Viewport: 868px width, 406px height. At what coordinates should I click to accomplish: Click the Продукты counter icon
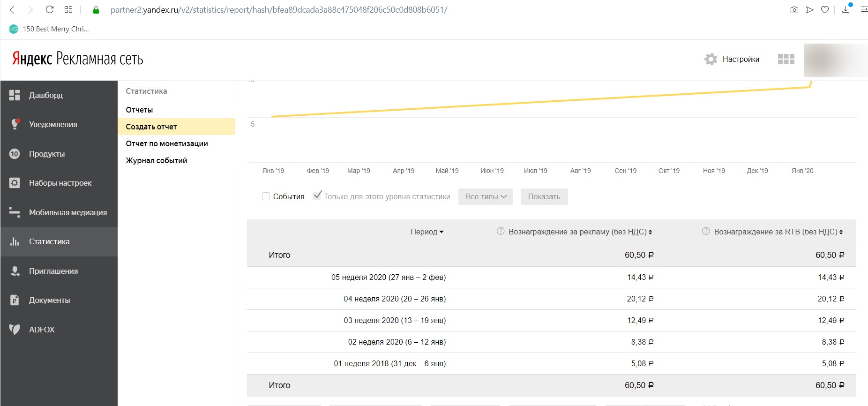(15, 154)
